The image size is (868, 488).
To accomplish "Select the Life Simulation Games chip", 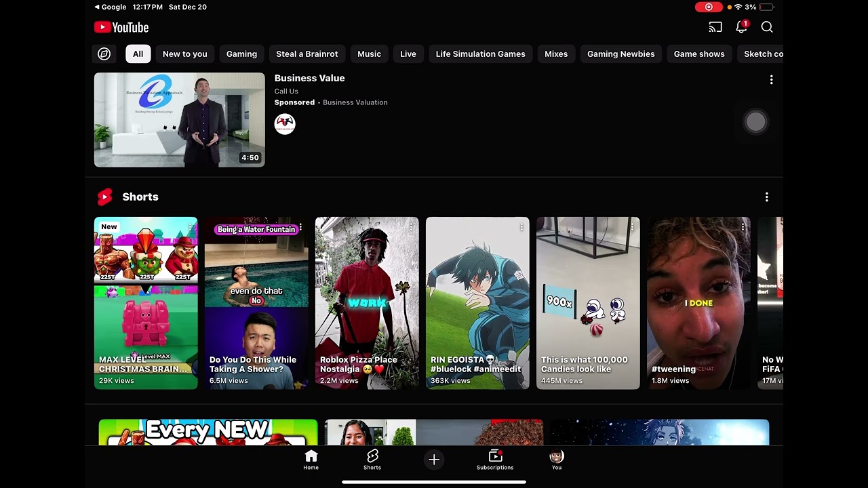I will tap(481, 54).
